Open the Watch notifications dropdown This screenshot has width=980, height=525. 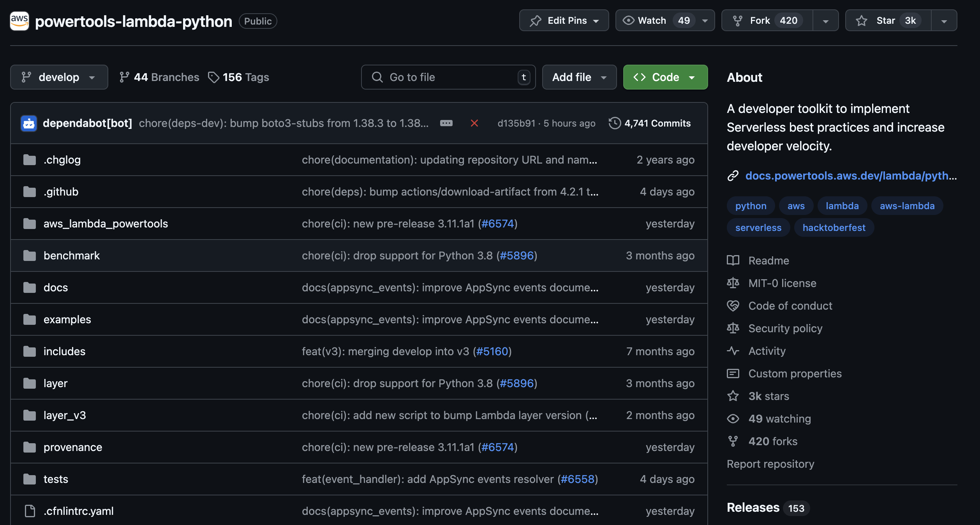click(x=665, y=20)
